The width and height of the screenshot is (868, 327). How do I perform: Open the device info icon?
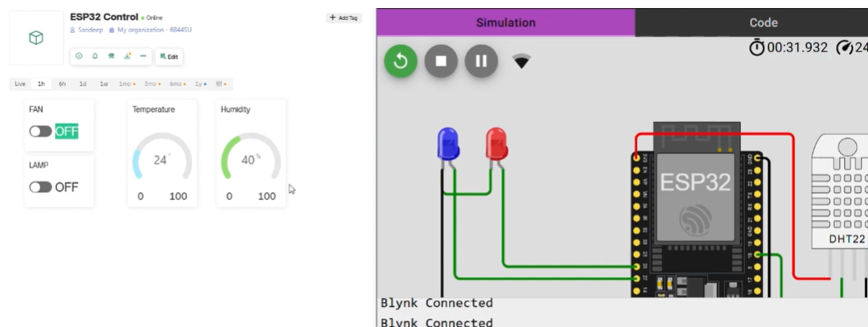click(79, 56)
